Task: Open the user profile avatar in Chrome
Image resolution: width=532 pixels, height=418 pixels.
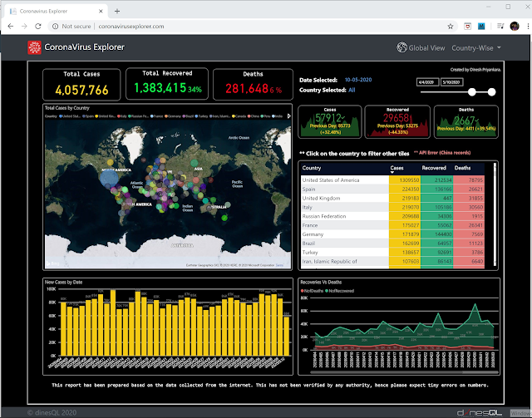Action: tap(515, 26)
